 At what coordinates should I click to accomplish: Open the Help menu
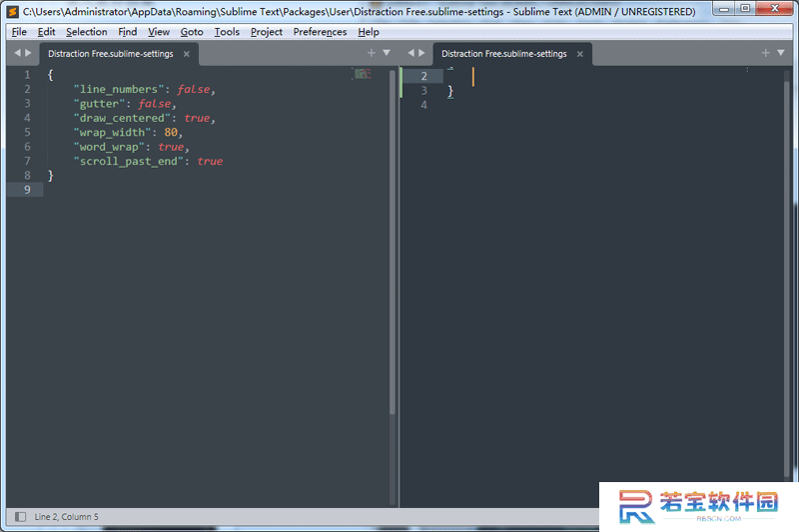coord(368,32)
